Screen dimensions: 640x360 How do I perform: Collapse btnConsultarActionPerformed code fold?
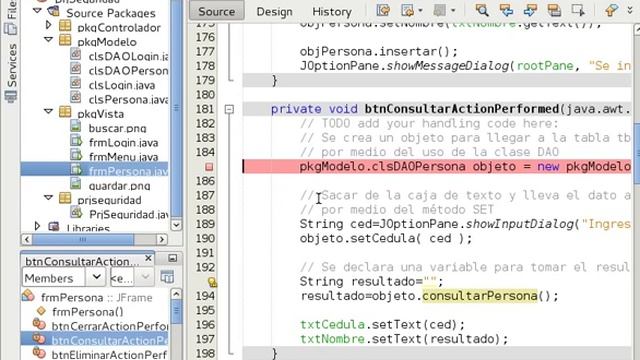click(x=229, y=109)
